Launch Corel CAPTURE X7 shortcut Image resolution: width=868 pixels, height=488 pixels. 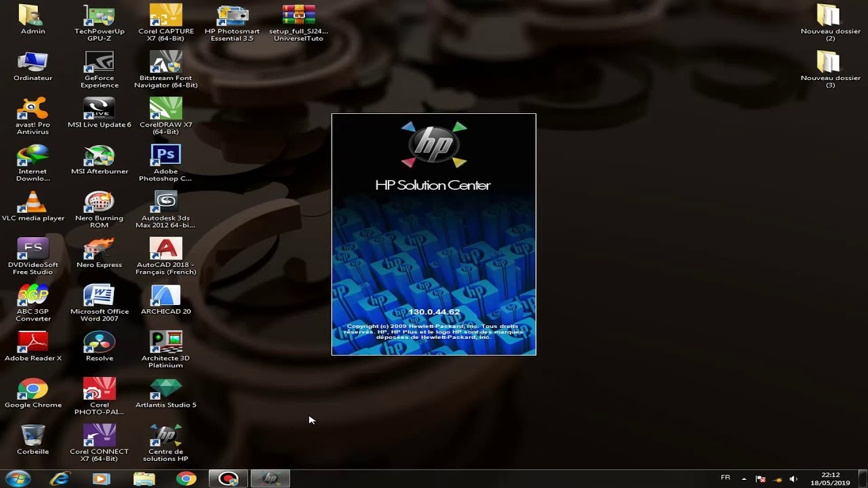[x=165, y=22]
